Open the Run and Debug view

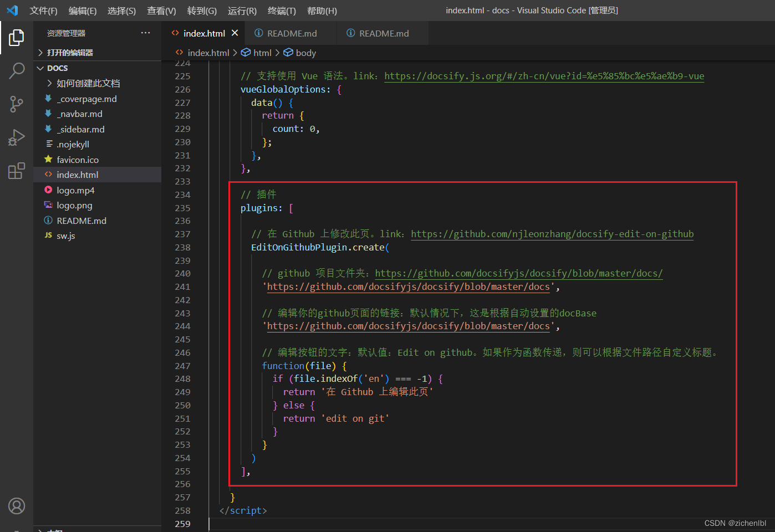coord(17,137)
